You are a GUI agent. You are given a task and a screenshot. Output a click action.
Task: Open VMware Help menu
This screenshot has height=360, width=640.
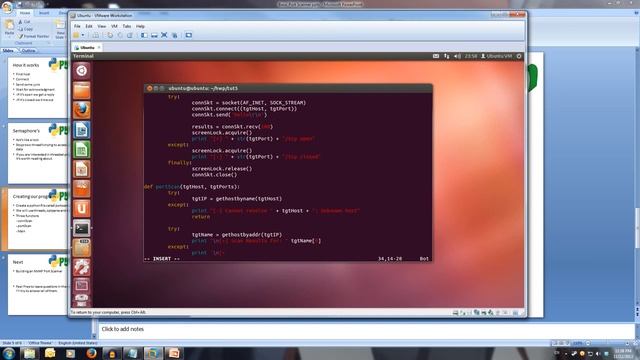tap(140, 26)
